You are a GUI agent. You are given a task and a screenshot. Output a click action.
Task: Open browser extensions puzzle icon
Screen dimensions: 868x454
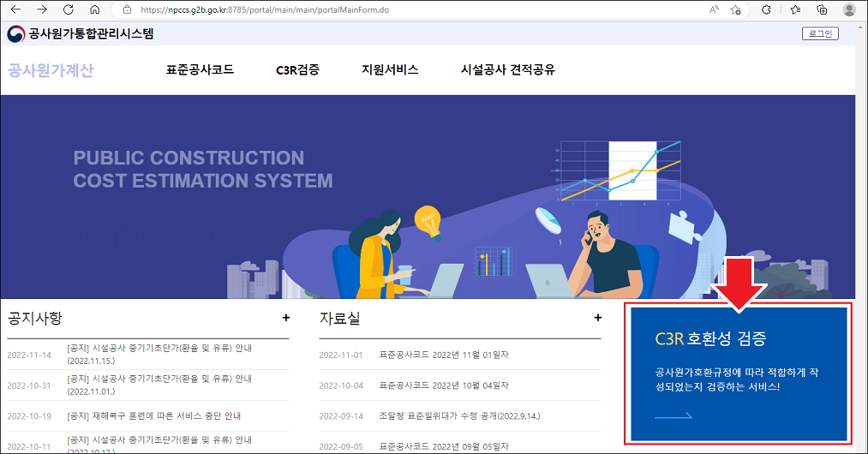click(x=766, y=9)
